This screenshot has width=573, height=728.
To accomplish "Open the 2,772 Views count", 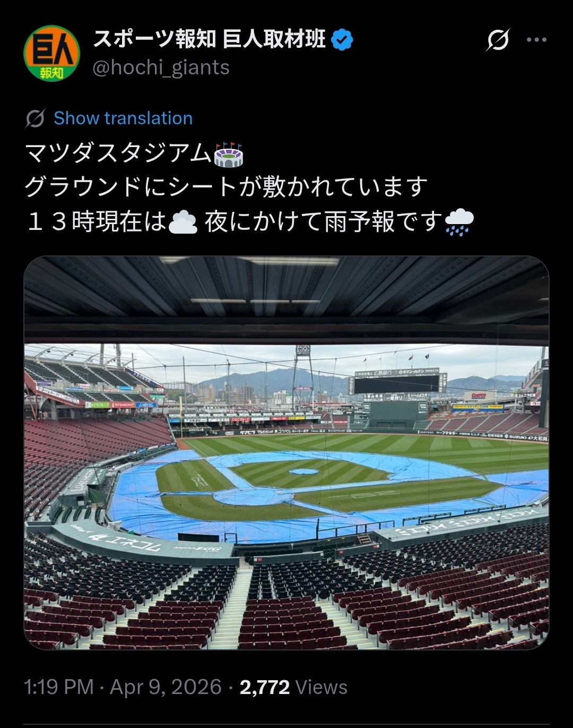I will tap(293, 687).
